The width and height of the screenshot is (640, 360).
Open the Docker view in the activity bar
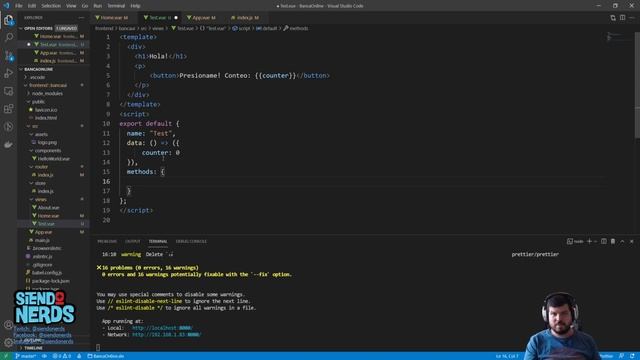pos(9,144)
